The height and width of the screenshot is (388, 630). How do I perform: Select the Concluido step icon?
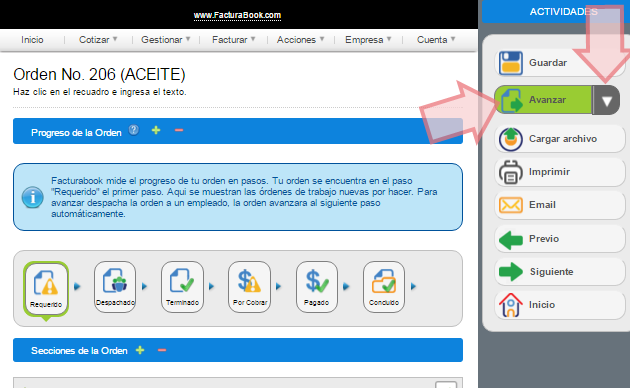tap(384, 287)
